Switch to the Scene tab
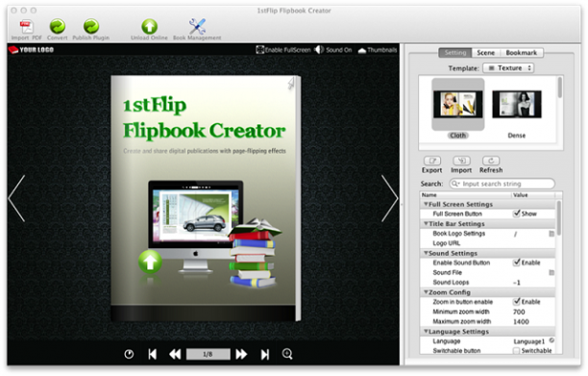Viewport: 588px width, 376px height. click(x=485, y=53)
